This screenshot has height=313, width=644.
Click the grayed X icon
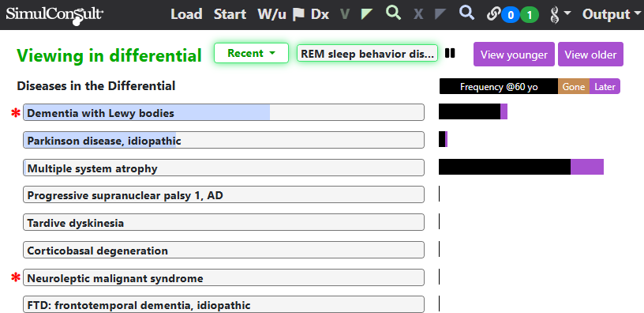pos(418,15)
